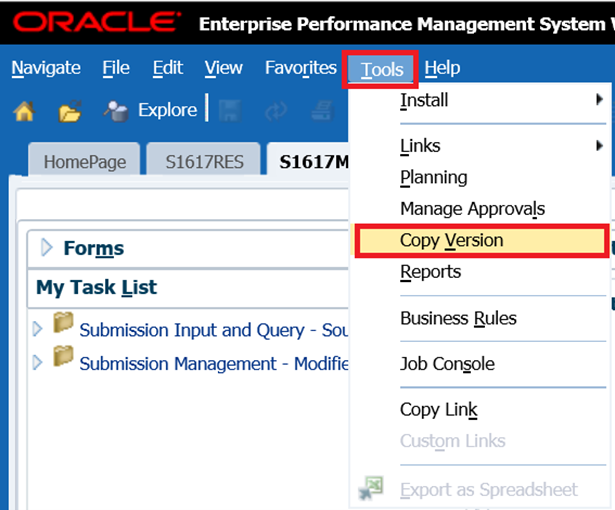Expand Submission Management task list node
Viewport: 615px width, 510px height.
(38, 362)
